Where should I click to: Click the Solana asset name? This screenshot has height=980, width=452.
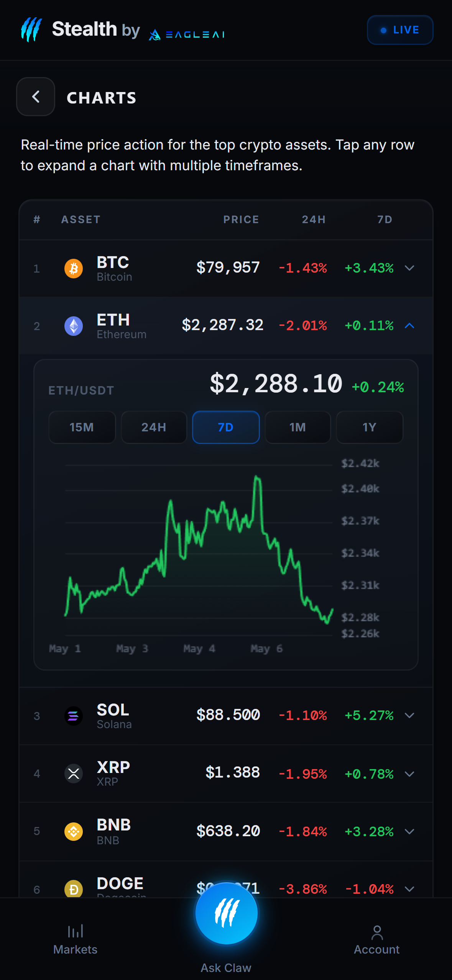[x=114, y=724]
